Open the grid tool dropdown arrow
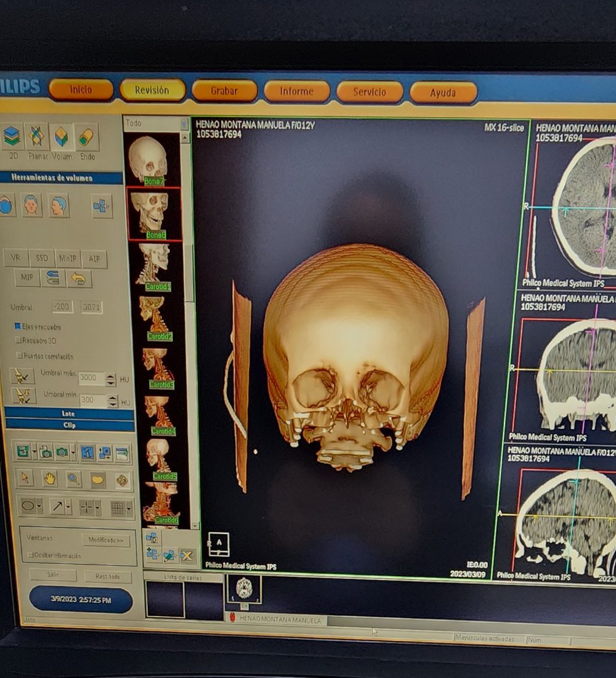The width and height of the screenshot is (616, 678). coord(129,509)
